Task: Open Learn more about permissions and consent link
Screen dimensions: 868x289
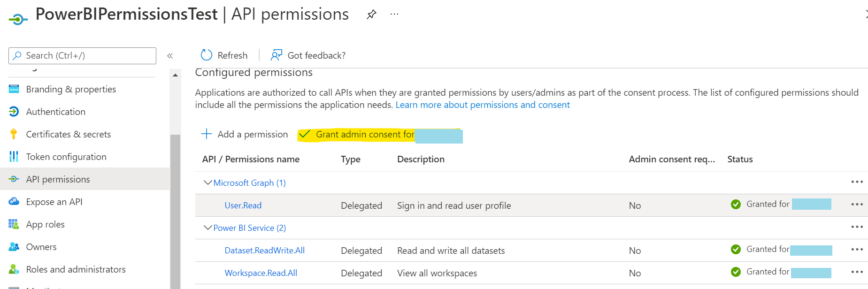Action: pos(483,105)
